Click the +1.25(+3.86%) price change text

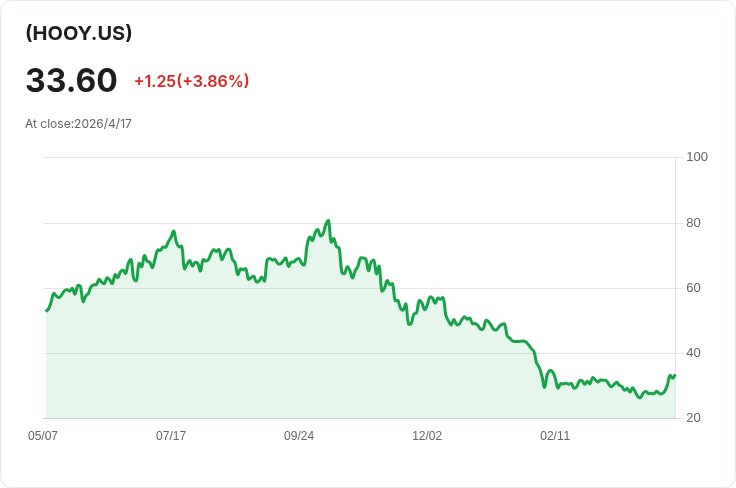[x=191, y=81]
